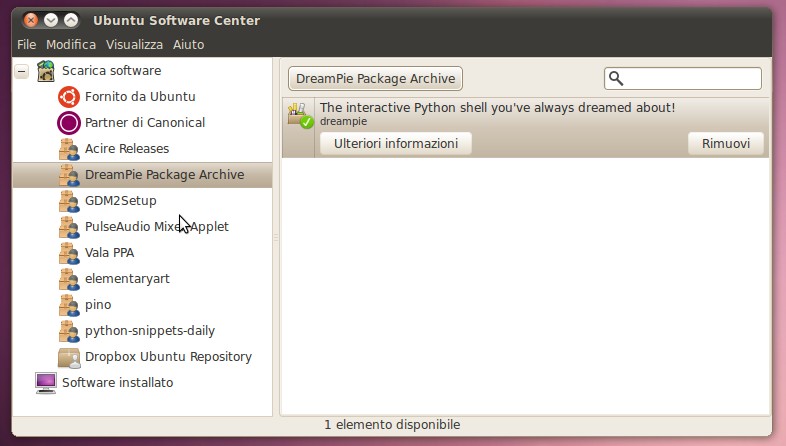Click the magnifier icon in search box
This screenshot has width=786, height=446.
point(617,78)
